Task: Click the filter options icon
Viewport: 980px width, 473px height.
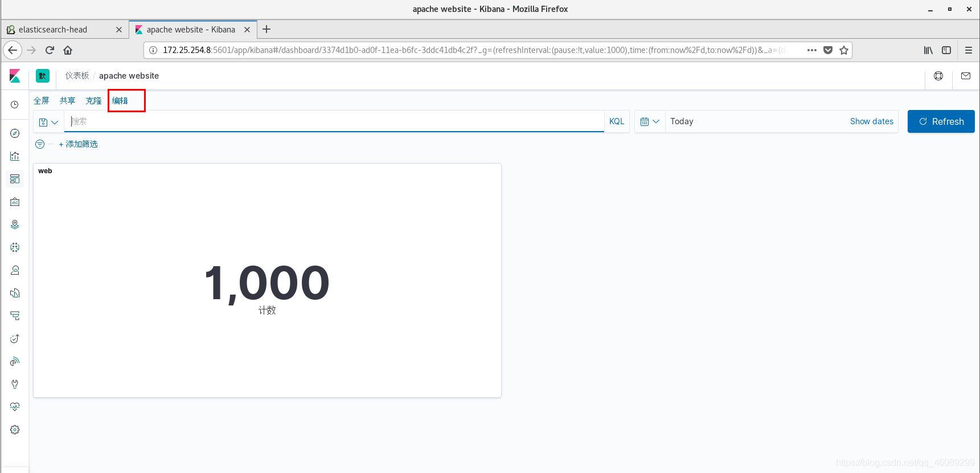Action: pyautogui.click(x=40, y=144)
